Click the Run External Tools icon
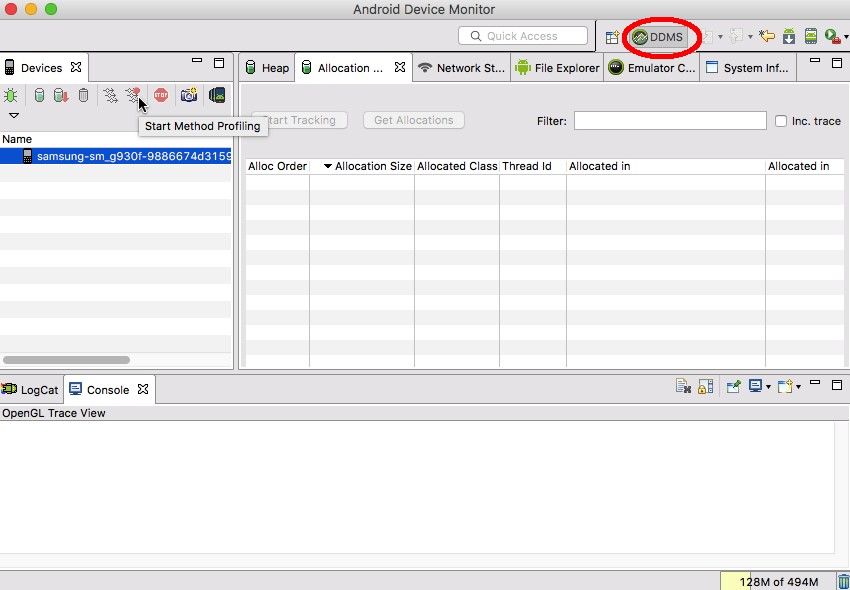 coord(832,36)
